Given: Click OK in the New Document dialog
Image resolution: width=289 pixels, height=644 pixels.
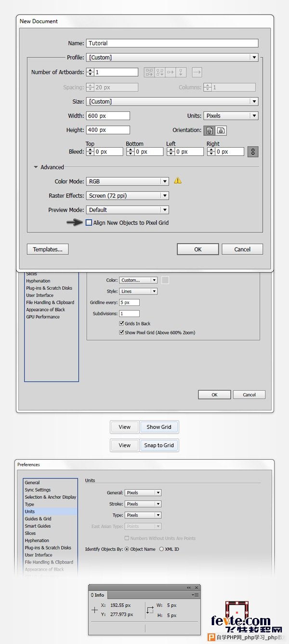Looking at the screenshot, I should [198, 249].
